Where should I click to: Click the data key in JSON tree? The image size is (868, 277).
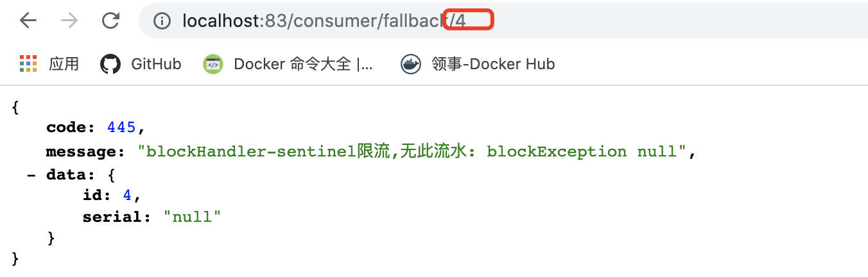(67, 174)
